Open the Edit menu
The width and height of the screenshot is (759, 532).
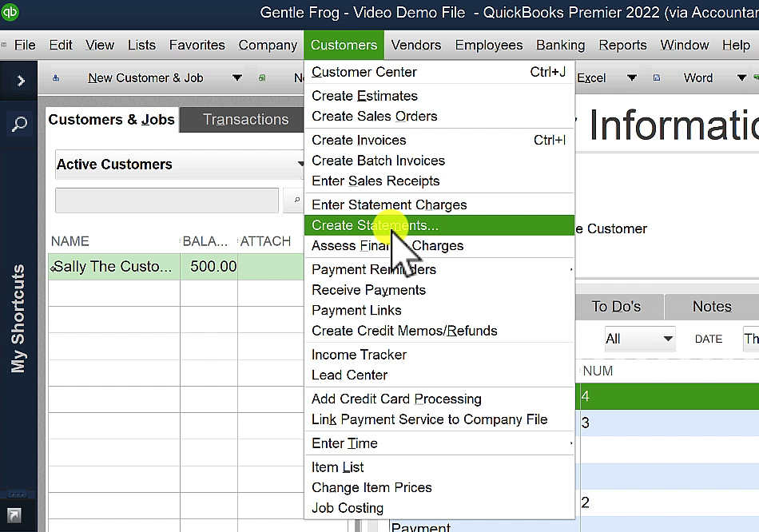pos(61,45)
